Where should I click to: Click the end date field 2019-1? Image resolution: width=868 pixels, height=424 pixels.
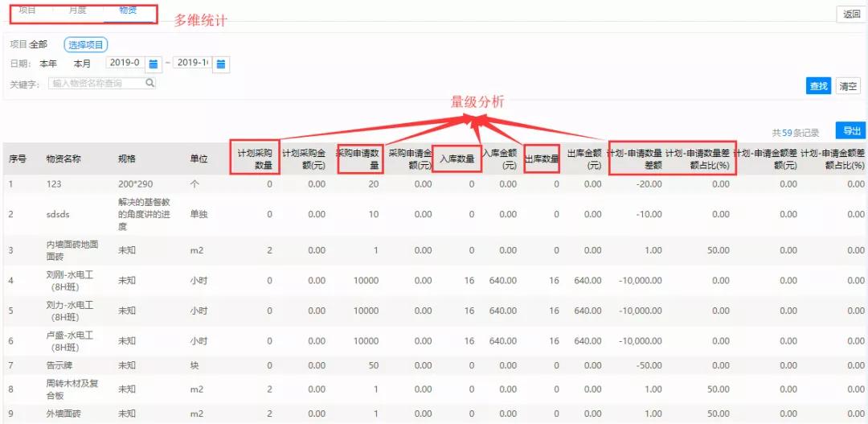(x=193, y=63)
